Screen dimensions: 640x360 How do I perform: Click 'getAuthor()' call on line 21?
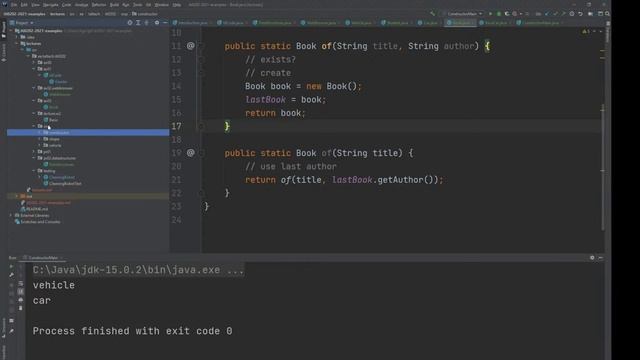click(405, 180)
